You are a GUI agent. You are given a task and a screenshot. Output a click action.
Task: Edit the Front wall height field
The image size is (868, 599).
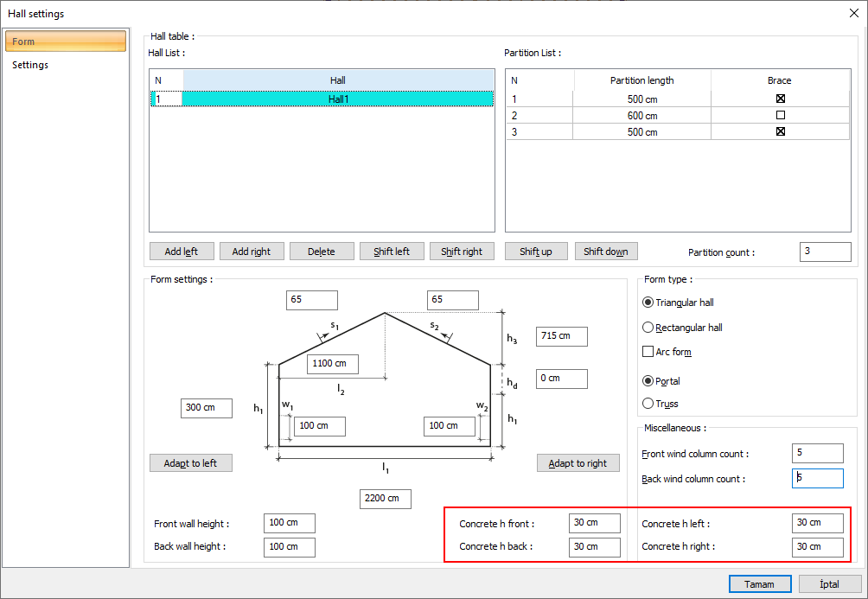(x=290, y=523)
